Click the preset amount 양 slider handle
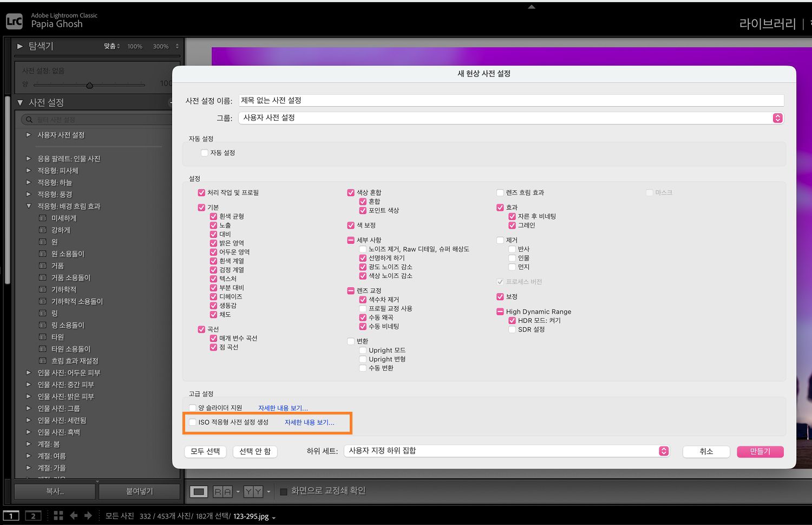The height and width of the screenshot is (525, 812). (90, 85)
